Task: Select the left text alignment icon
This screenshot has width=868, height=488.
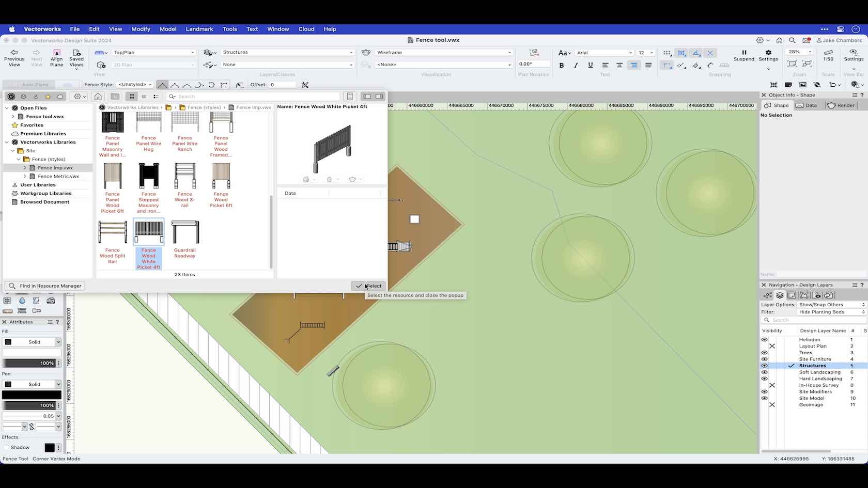Action: tap(605, 65)
